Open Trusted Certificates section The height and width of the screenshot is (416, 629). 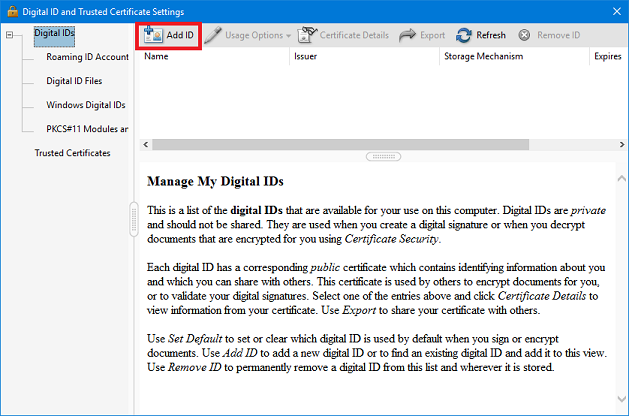[x=72, y=153]
